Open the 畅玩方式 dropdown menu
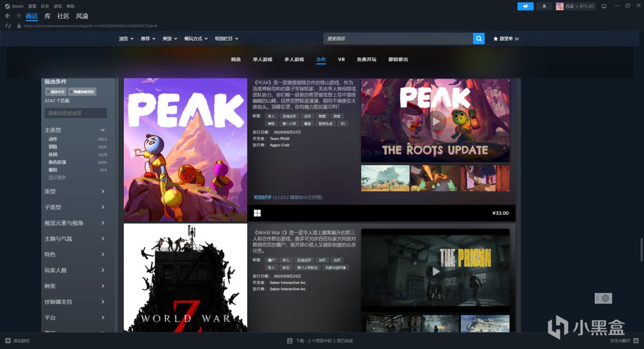 (196, 39)
